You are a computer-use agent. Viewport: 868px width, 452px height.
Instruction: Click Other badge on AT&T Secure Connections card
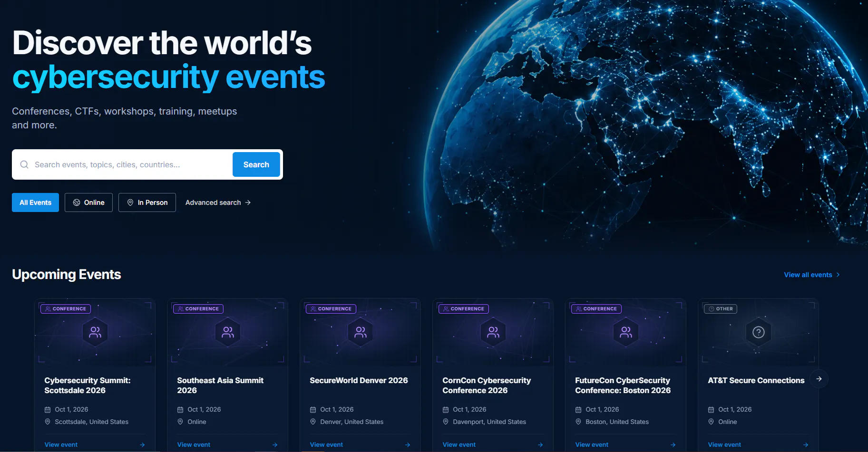tap(721, 309)
